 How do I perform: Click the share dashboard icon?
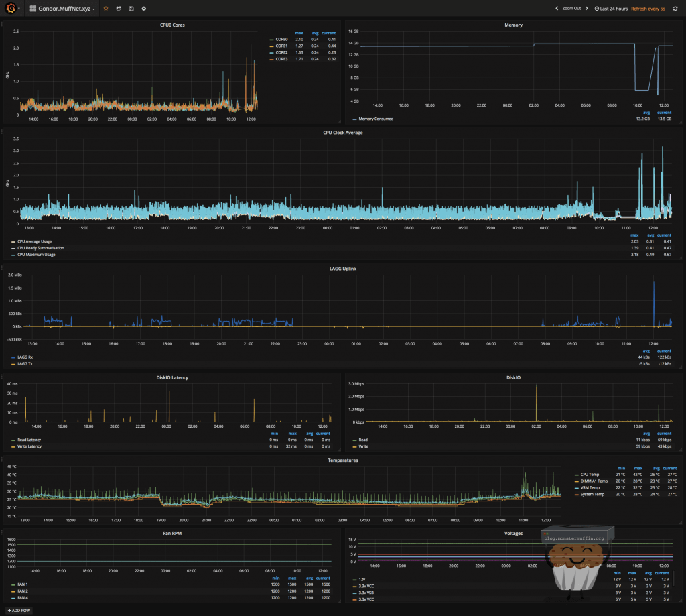pos(119,9)
